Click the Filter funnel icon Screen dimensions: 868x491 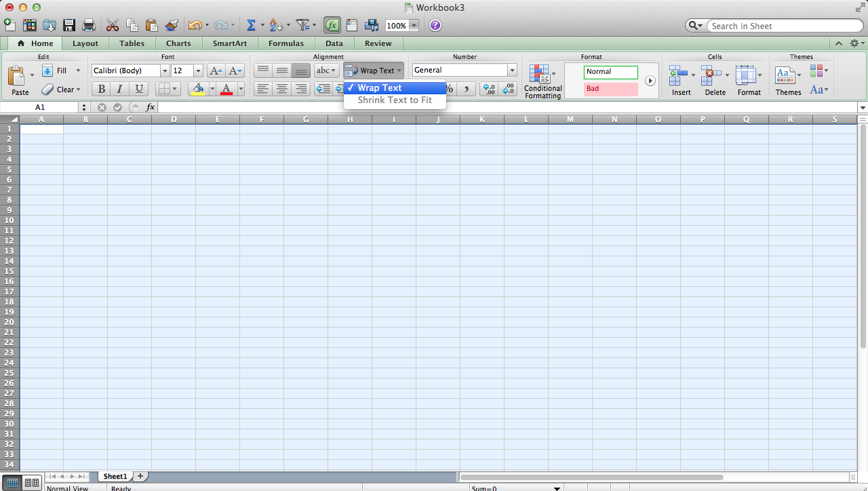click(x=302, y=25)
